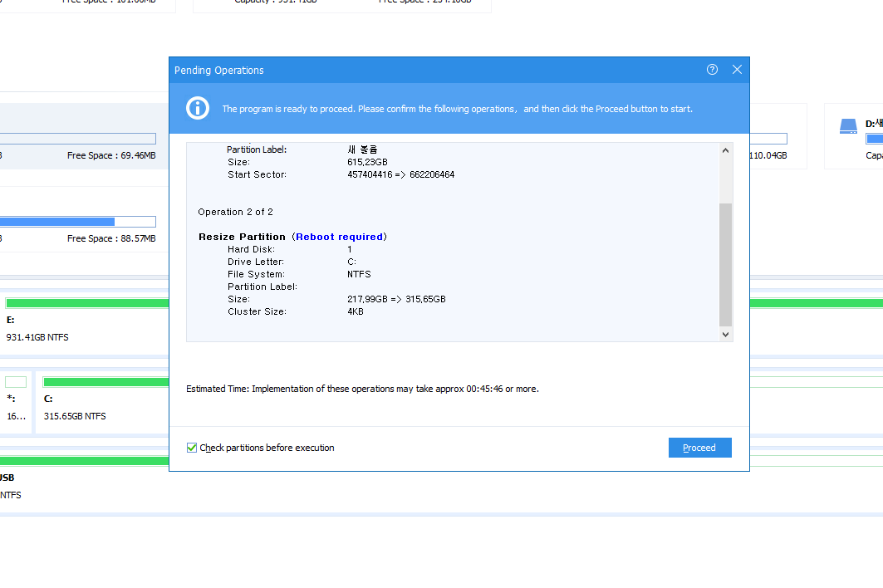Screen dimensions: 883x588
Task: Select 'Free Space : 88.57MB' partition entry
Action: [x=83, y=219]
